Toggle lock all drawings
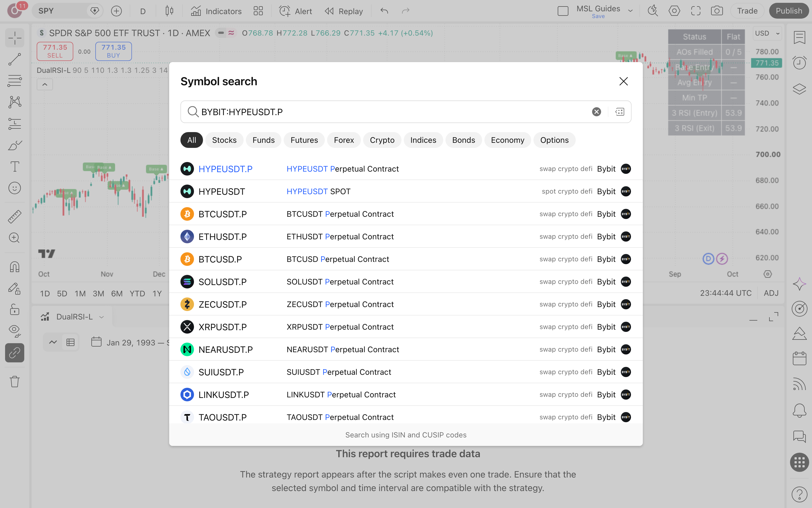This screenshot has width=812, height=508. pos(15,310)
